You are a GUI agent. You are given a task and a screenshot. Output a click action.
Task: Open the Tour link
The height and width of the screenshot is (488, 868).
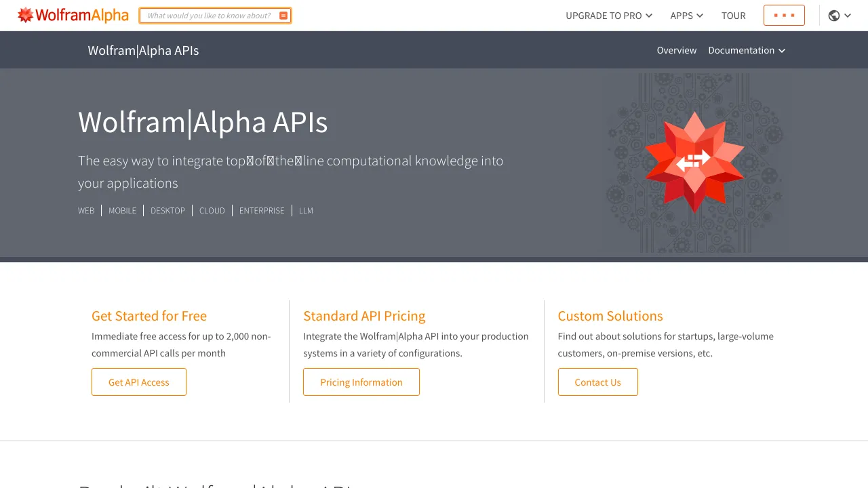coord(734,16)
